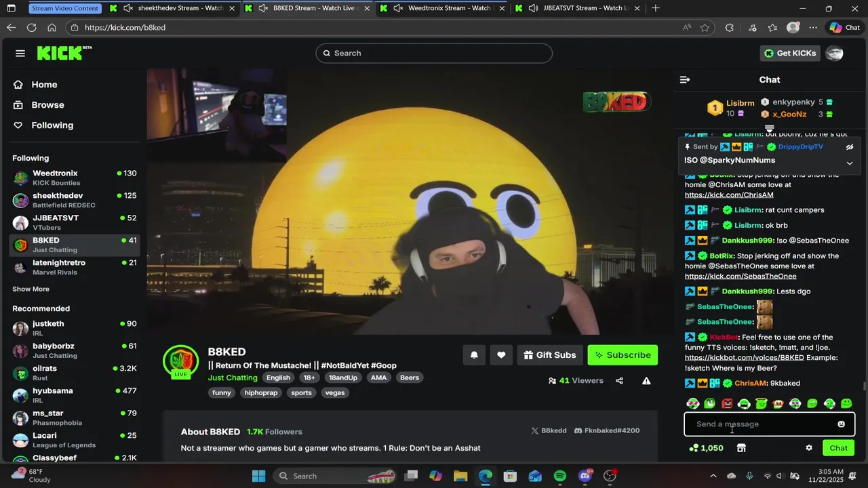
Task: Share the B8KED stream
Action: click(619, 381)
